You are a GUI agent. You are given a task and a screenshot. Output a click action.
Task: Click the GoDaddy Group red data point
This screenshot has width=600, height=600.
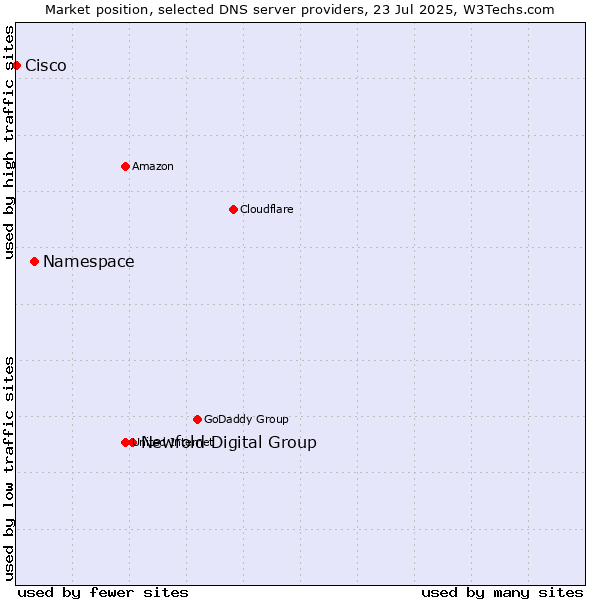(197, 419)
